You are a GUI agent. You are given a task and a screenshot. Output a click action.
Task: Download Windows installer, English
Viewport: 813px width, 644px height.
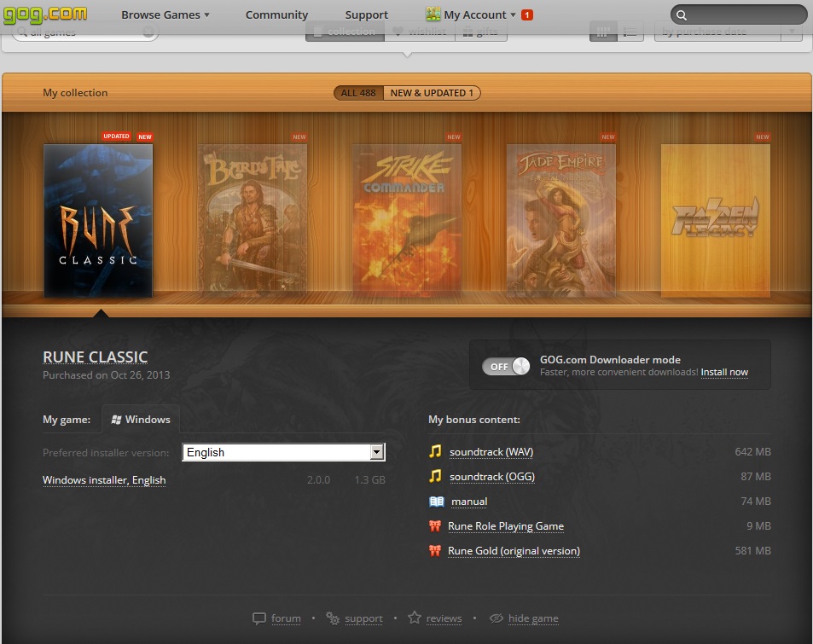(x=104, y=480)
